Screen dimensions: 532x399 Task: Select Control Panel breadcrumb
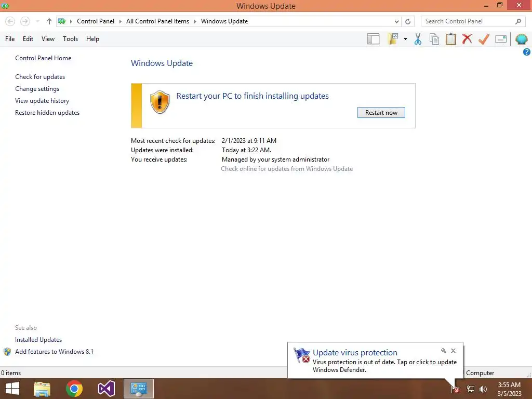(x=96, y=21)
